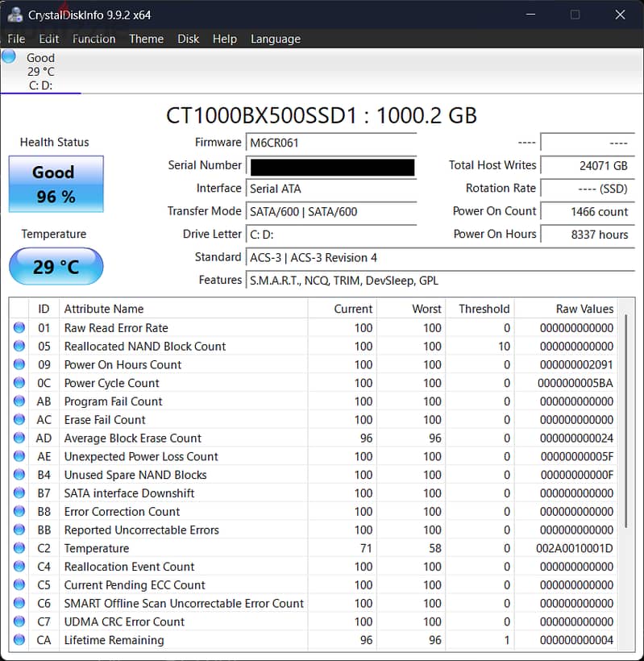The image size is (644, 661).
Task: Click status orb for SATA interface Downshift
Action: [x=19, y=493]
